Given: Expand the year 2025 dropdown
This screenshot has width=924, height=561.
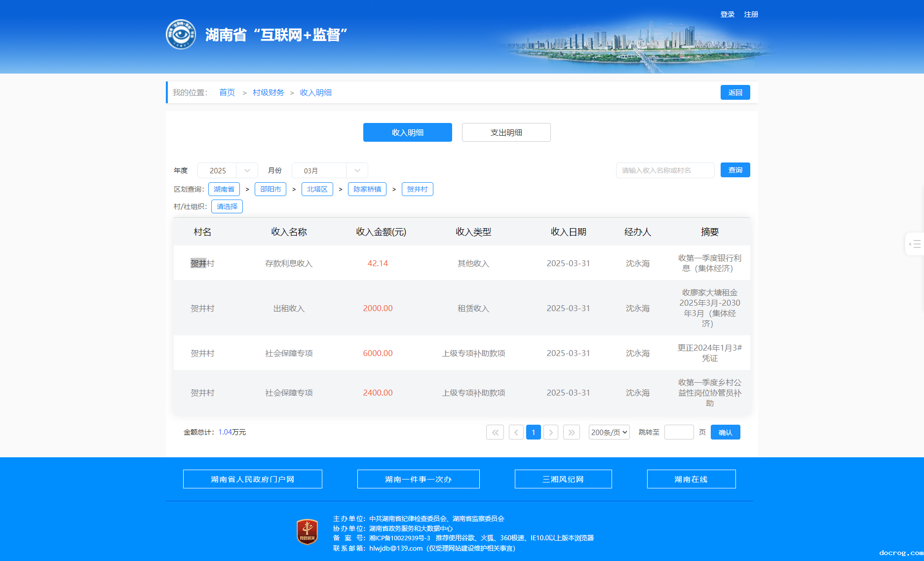Looking at the screenshot, I should tap(228, 170).
